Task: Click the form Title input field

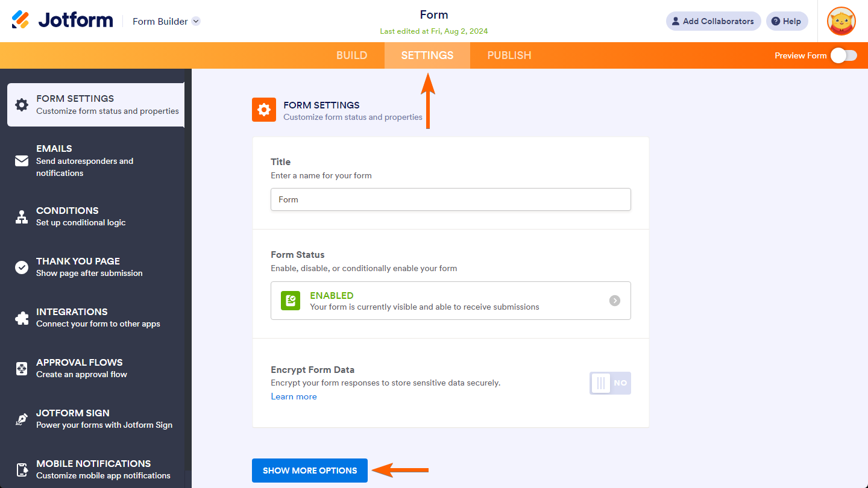Action: [x=450, y=199]
